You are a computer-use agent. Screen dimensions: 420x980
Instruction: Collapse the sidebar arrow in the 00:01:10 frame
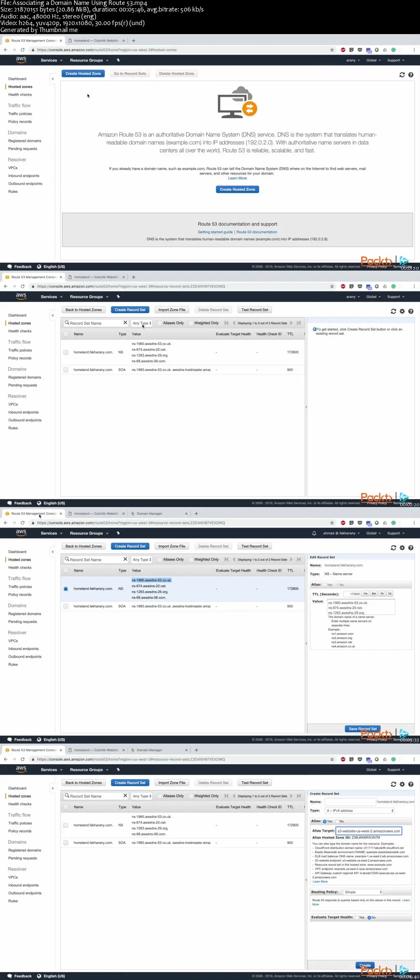click(52, 79)
